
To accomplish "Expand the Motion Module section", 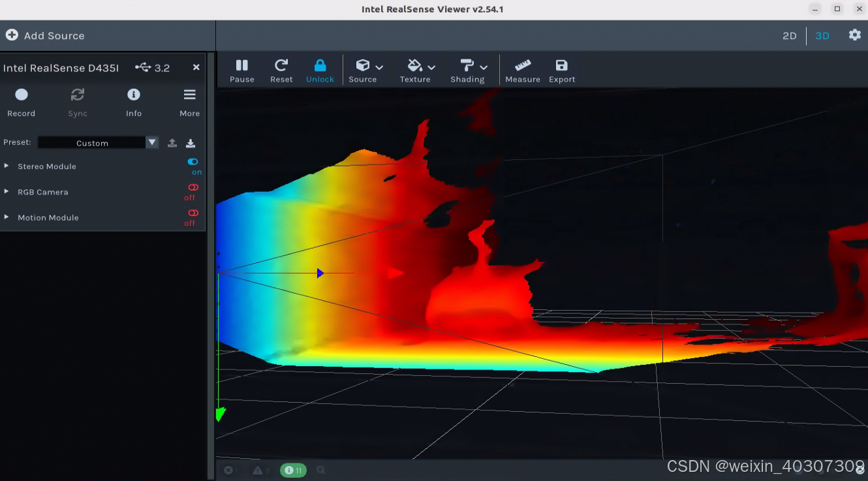I will (7, 217).
